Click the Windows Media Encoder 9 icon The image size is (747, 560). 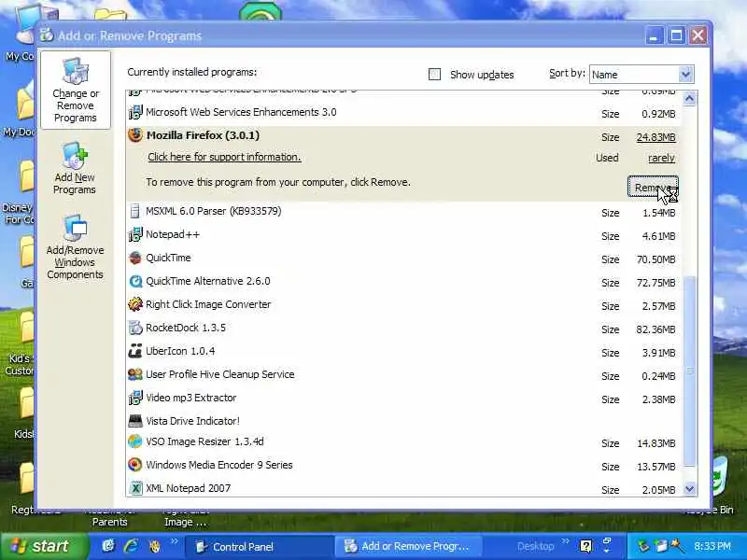coord(135,465)
